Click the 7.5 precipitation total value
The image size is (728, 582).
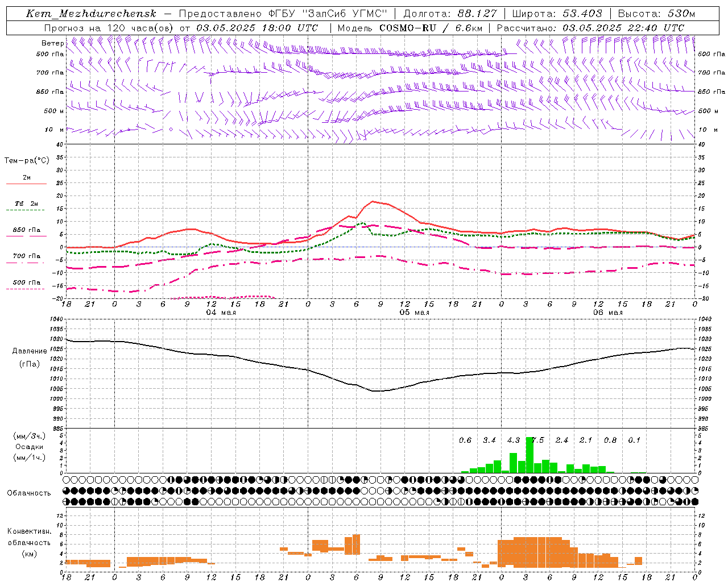click(x=537, y=440)
